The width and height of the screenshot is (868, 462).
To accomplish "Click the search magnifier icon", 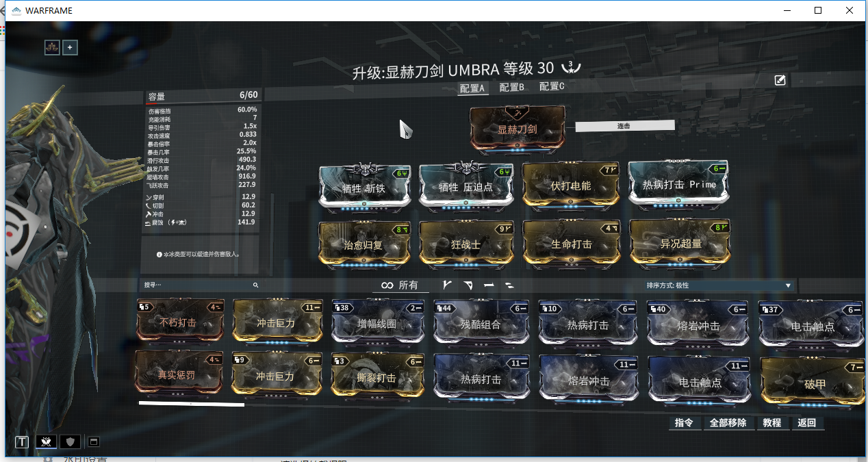I will tap(255, 285).
